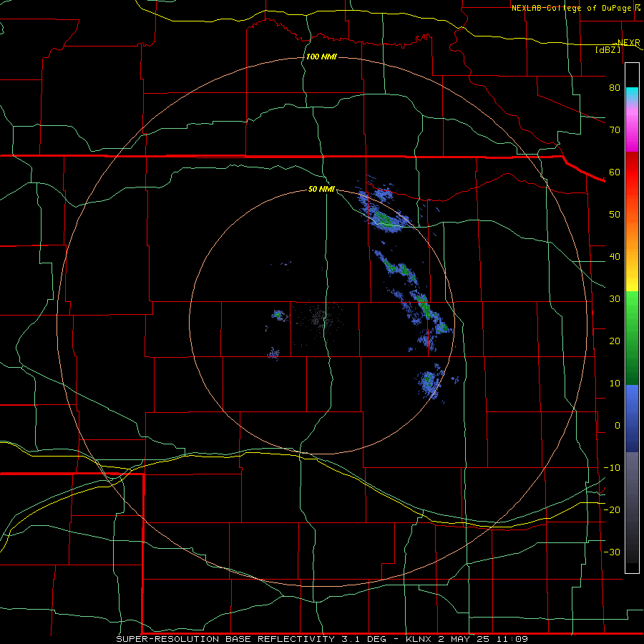Click the 50 NMI range ring label
This screenshot has width=644, height=644.
(x=321, y=190)
